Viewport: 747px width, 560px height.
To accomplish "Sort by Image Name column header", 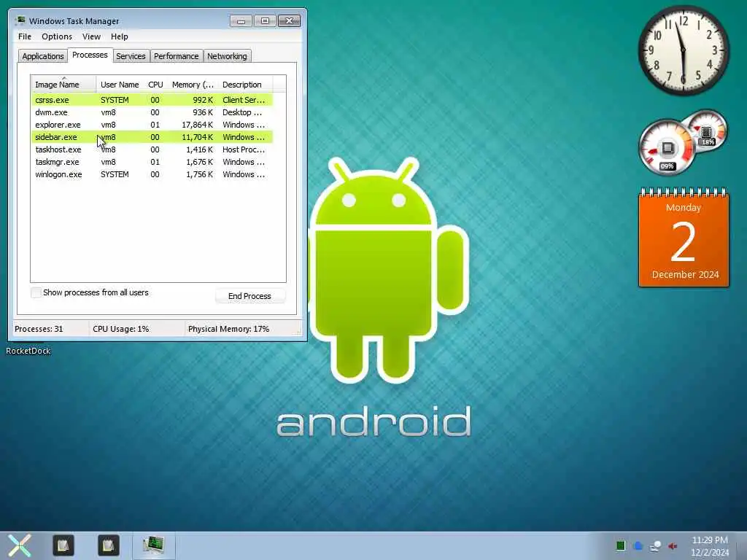I will (x=63, y=85).
